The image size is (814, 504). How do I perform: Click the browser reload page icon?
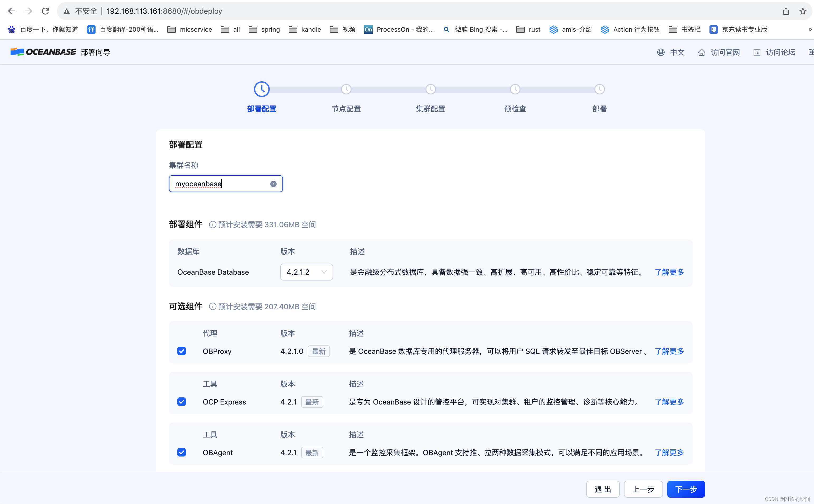pyautogui.click(x=46, y=11)
